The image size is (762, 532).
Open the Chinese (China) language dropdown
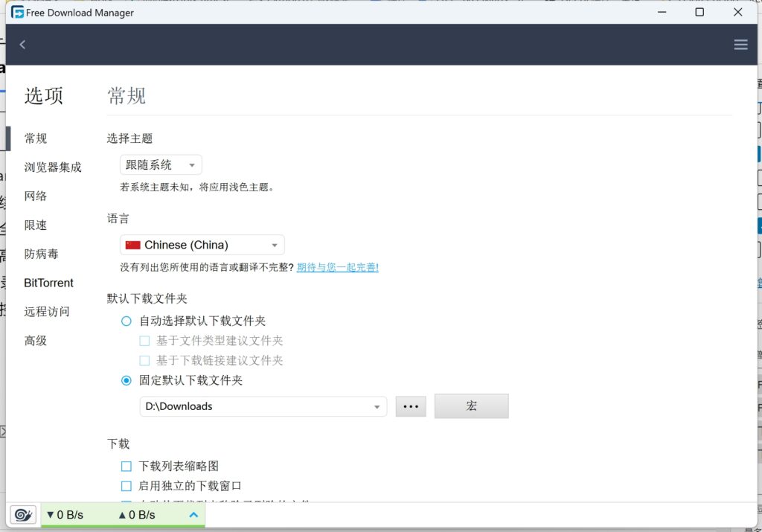(x=202, y=245)
